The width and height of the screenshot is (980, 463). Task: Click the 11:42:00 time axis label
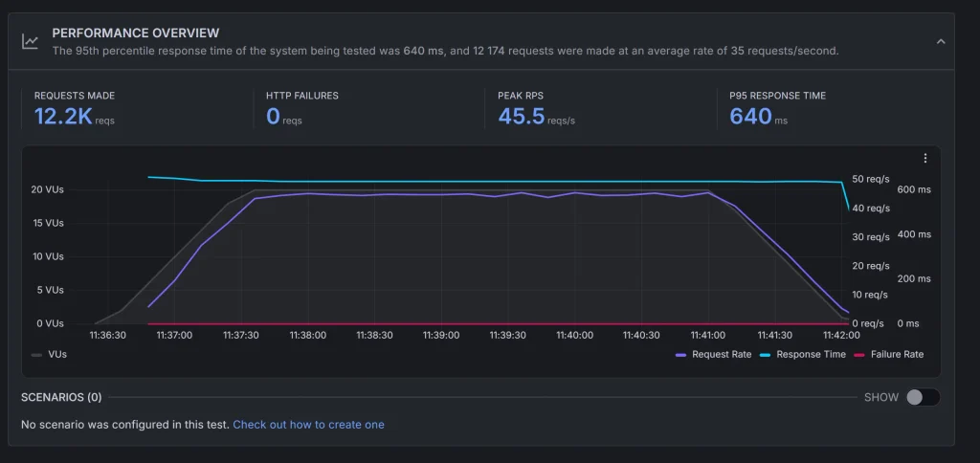tap(840, 336)
